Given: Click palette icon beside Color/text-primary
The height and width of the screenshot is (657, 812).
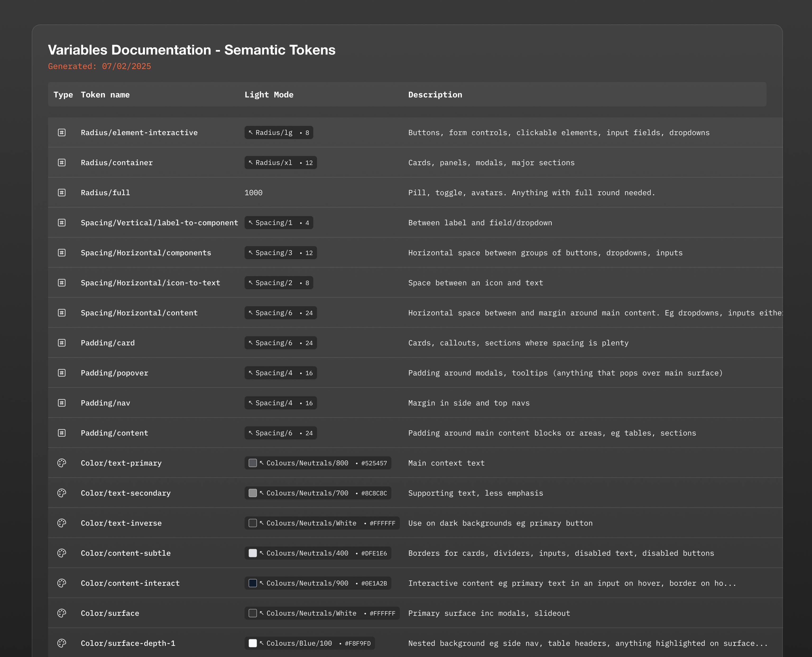Looking at the screenshot, I should pos(62,463).
